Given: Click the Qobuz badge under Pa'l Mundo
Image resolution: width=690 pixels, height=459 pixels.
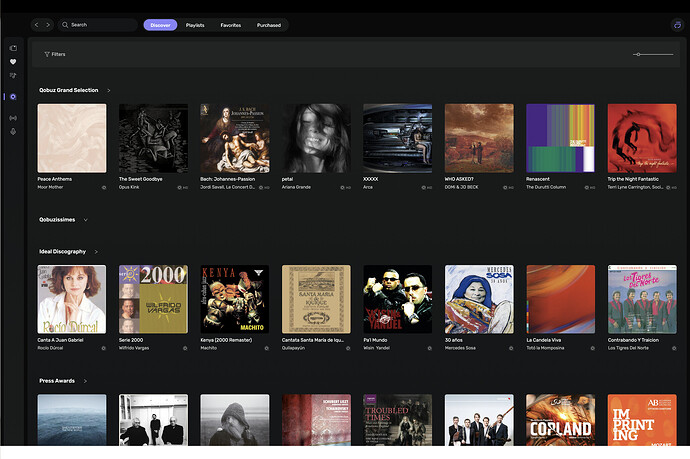Looking at the screenshot, I should pyautogui.click(x=429, y=348).
